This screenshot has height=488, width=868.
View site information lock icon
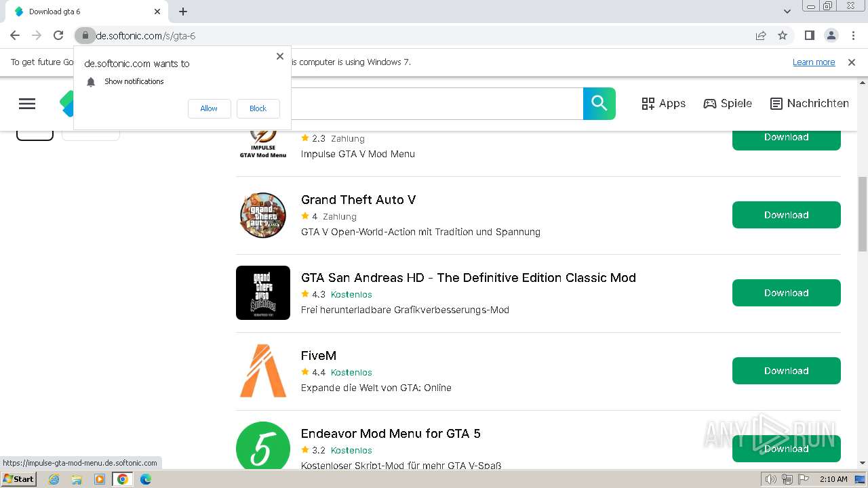click(85, 35)
